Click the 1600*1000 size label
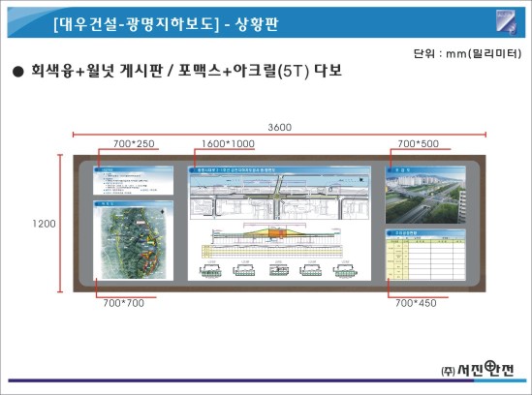The image size is (532, 395). pos(228,143)
